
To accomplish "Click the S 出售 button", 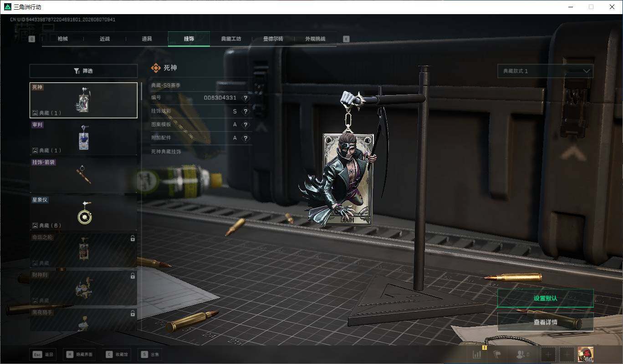I will (x=149, y=354).
